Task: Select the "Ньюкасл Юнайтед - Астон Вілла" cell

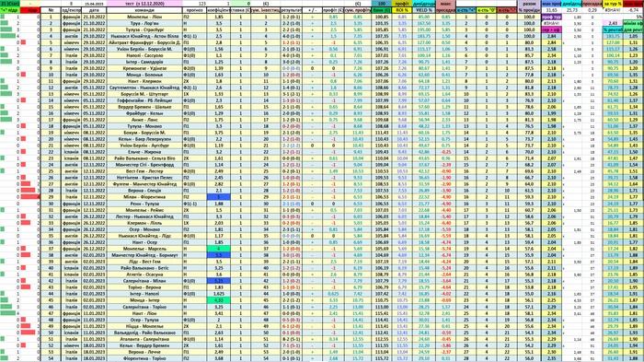Action: (144, 36)
